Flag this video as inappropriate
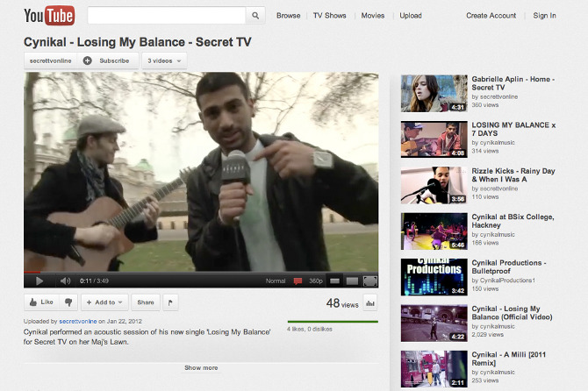The image size is (588, 391). click(170, 302)
